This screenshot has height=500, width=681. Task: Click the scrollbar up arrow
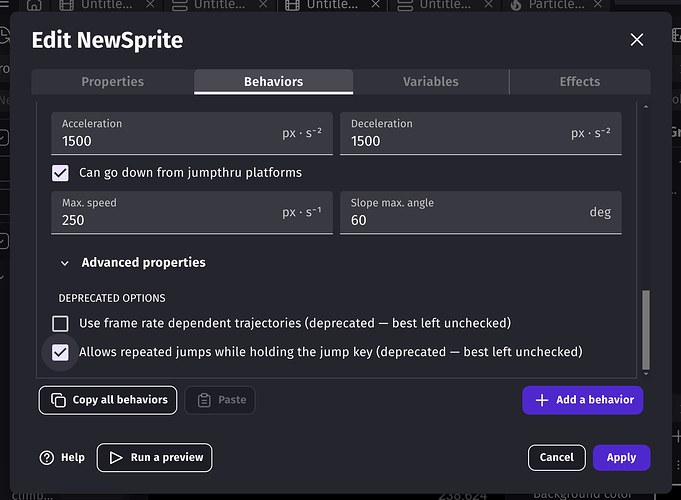coord(646,106)
